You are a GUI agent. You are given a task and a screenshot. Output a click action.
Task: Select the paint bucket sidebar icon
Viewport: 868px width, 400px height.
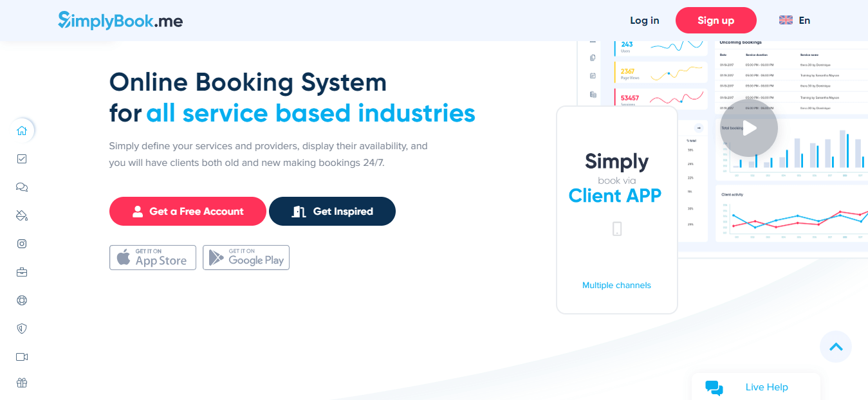pyautogui.click(x=21, y=215)
